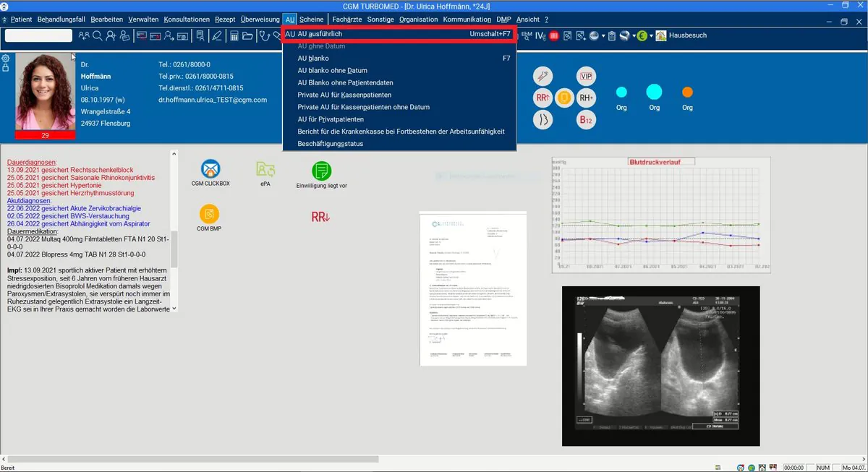The height and width of the screenshot is (472, 868).
Task: Click the EBM search toolbar icon
Action: coord(526,35)
